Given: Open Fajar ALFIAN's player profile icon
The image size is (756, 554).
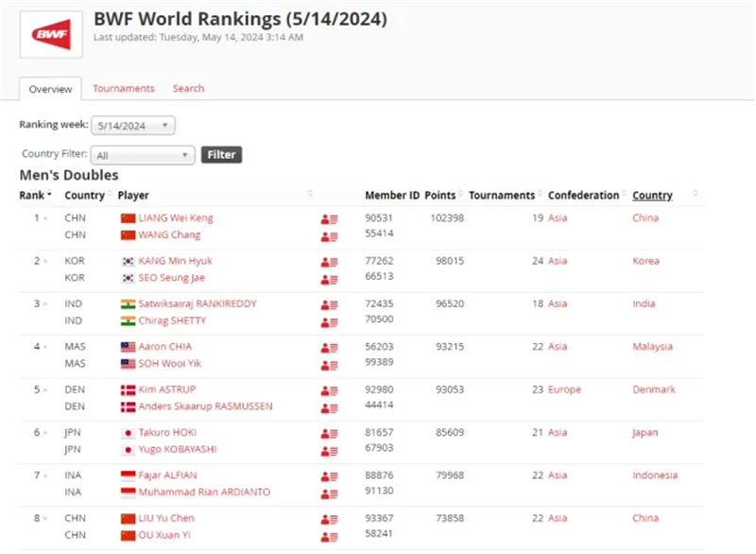Looking at the screenshot, I should [329, 476].
